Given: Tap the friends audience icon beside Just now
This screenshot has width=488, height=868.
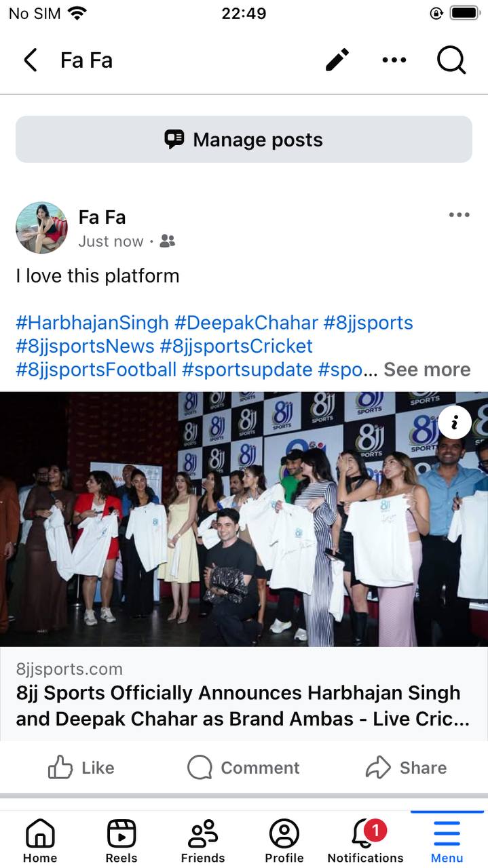Looking at the screenshot, I should [168, 241].
